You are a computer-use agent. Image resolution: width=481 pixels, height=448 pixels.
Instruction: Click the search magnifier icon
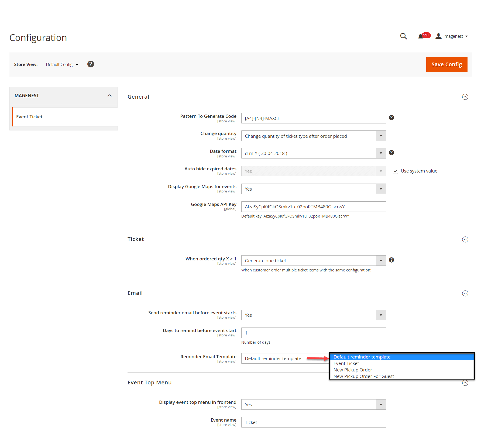pyautogui.click(x=403, y=36)
